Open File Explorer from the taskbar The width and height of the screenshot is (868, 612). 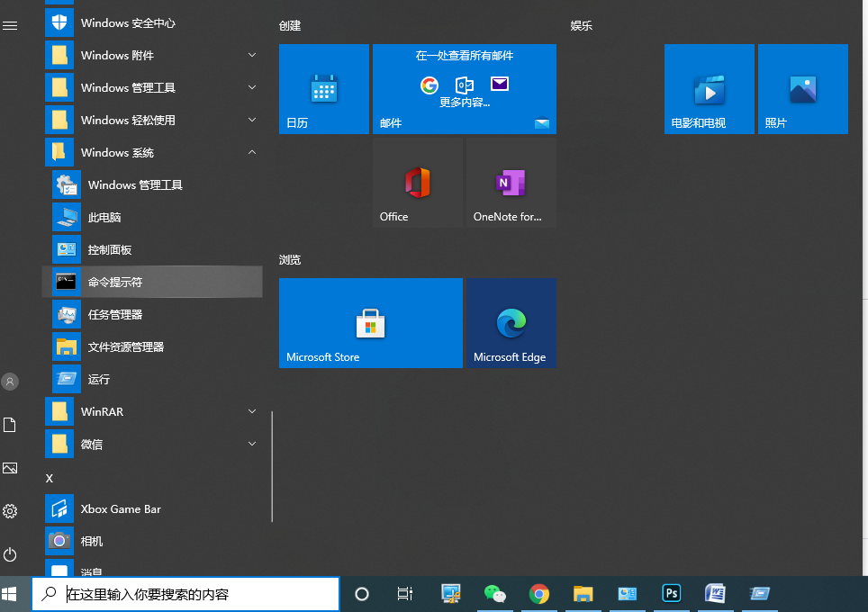pos(583,594)
